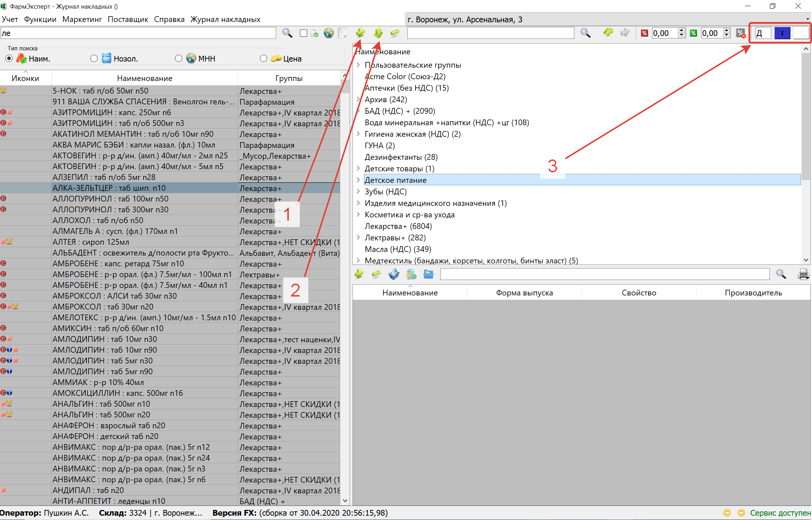The image size is (812, 520).
Task: Open the Воронеж address dropdown
Action: tap(807, 19)
